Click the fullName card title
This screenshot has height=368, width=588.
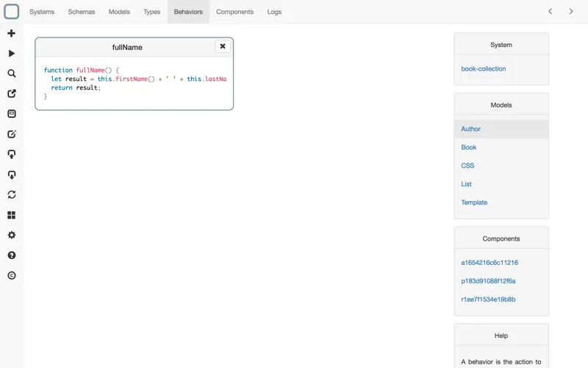click(x=127, y=47)
